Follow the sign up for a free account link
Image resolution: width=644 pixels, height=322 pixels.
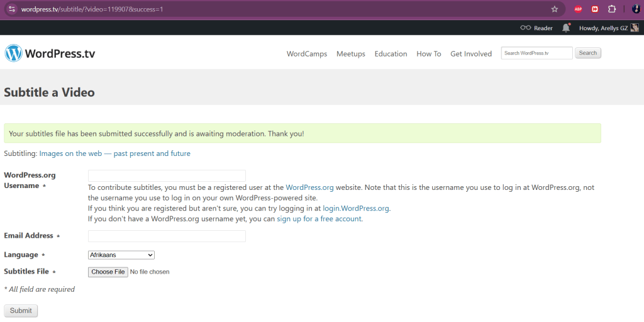tap(319, 219)
